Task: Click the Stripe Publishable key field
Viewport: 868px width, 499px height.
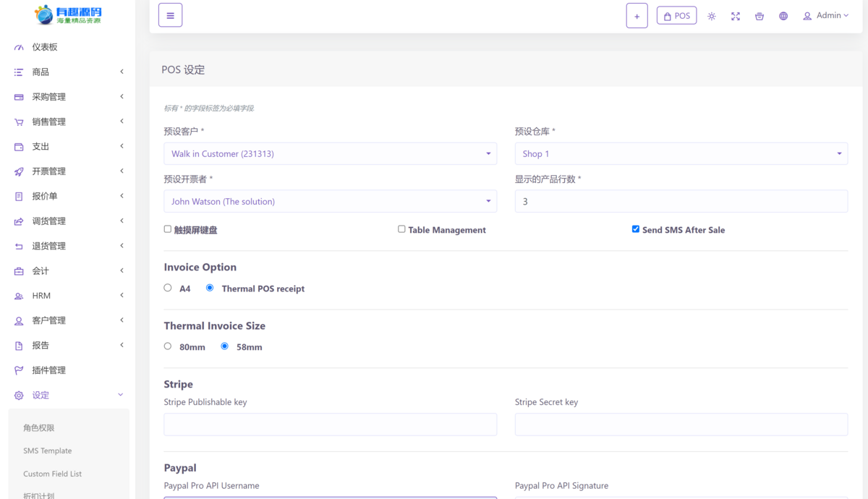Action: pyautogui.click(x=330, y=425)
